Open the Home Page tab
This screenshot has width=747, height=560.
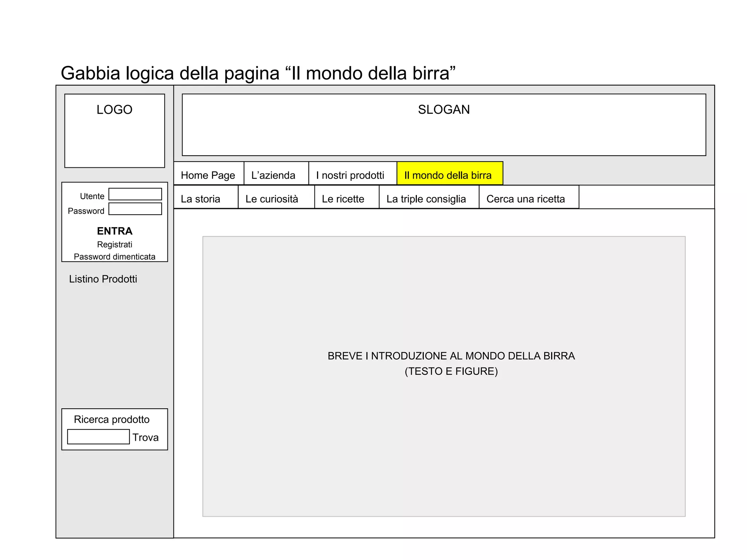[209, 174]
